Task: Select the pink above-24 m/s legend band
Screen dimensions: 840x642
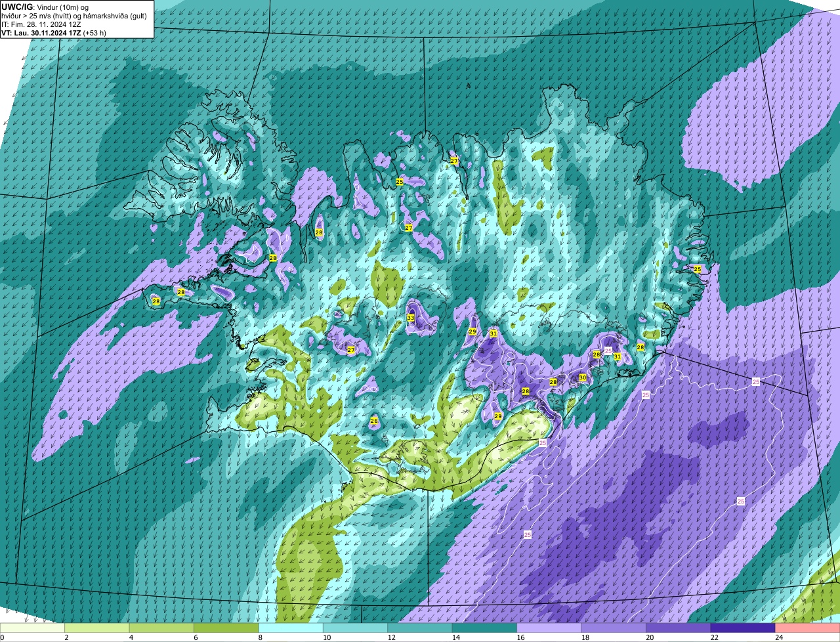Action: (808, 628)
